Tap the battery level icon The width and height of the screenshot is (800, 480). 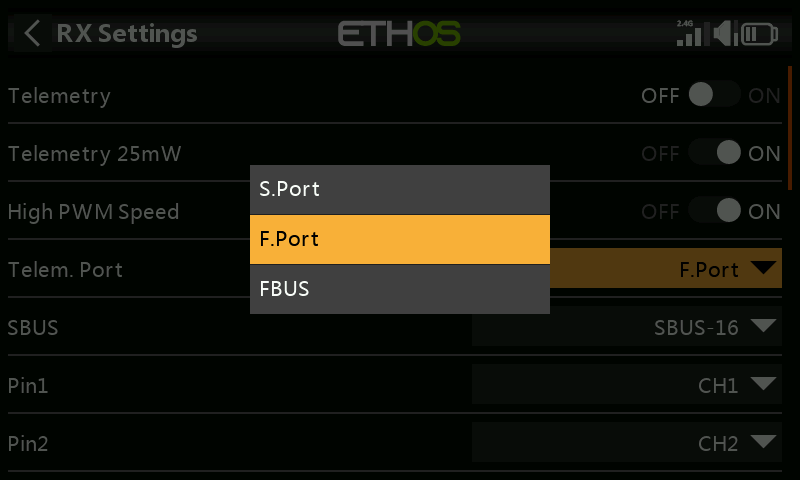[x=759, y=34]
